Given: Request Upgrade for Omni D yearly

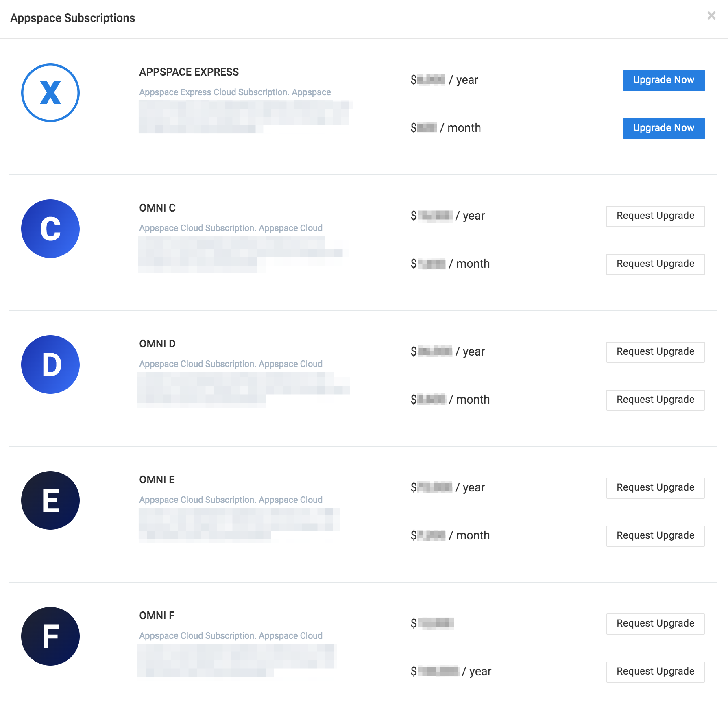Looking at the screenshot, I should click(655, 352).
